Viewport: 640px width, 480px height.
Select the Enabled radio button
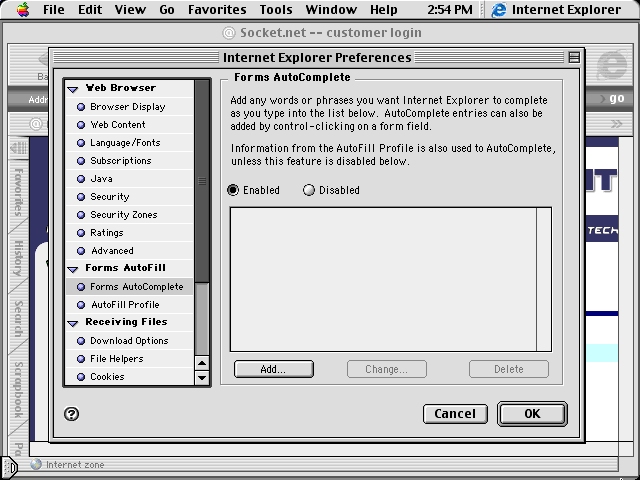coord(233,190)
